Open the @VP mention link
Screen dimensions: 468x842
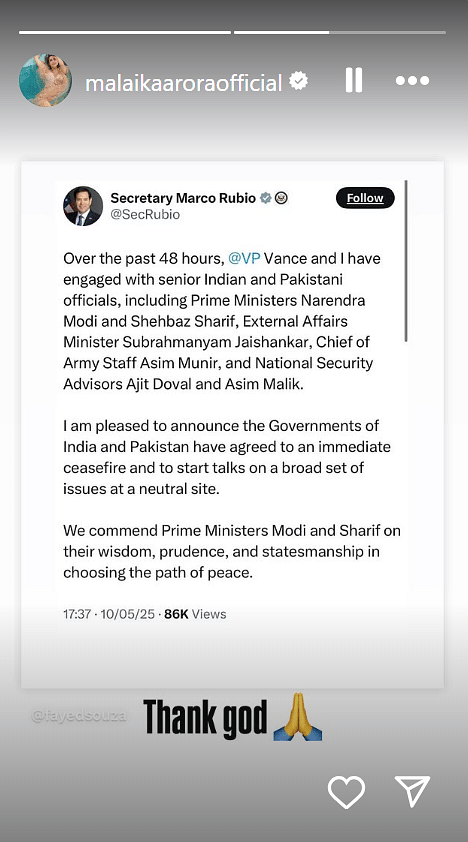tap(244, 258)
